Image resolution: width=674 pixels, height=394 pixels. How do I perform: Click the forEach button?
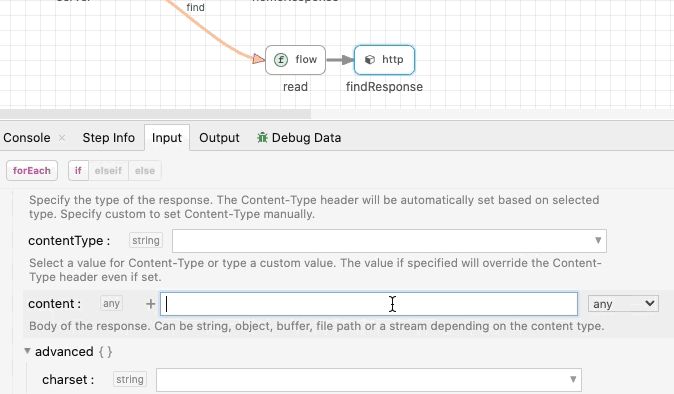coord(32,171)
